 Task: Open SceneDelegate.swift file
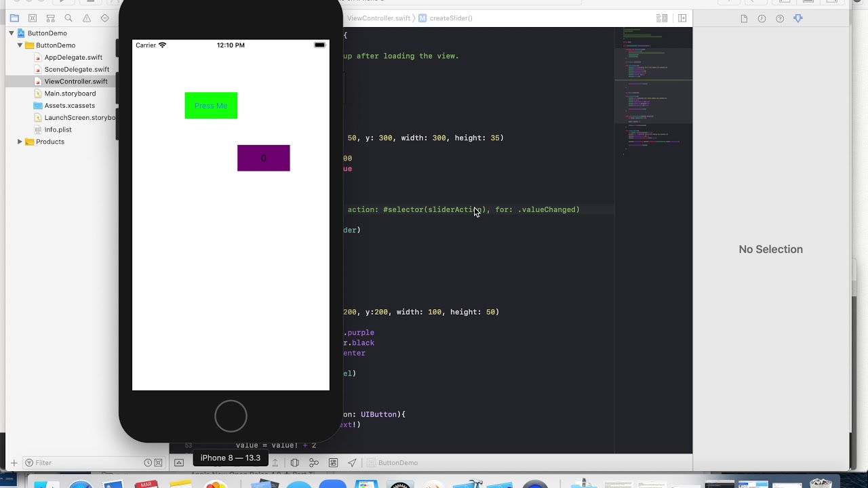tap(77, 69)
